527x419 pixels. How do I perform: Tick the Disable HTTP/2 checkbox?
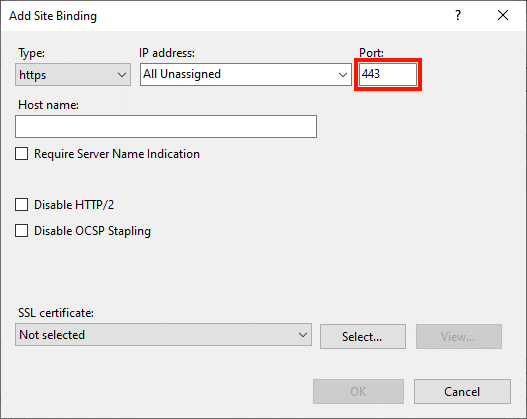(22, 205)
